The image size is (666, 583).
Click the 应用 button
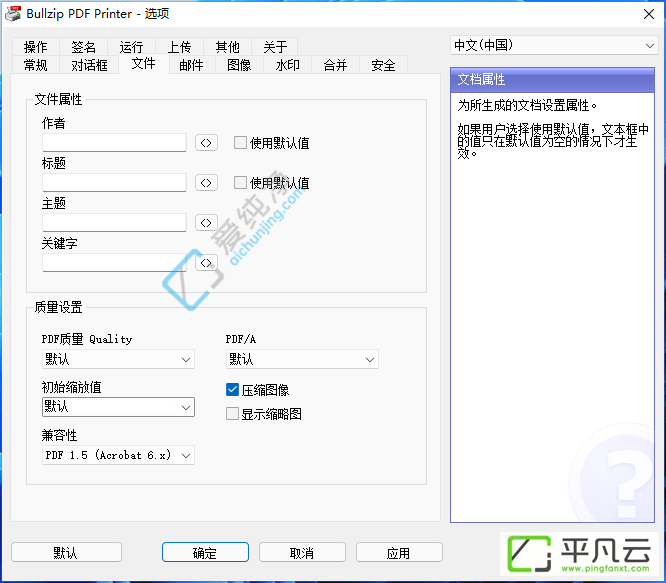399,552
